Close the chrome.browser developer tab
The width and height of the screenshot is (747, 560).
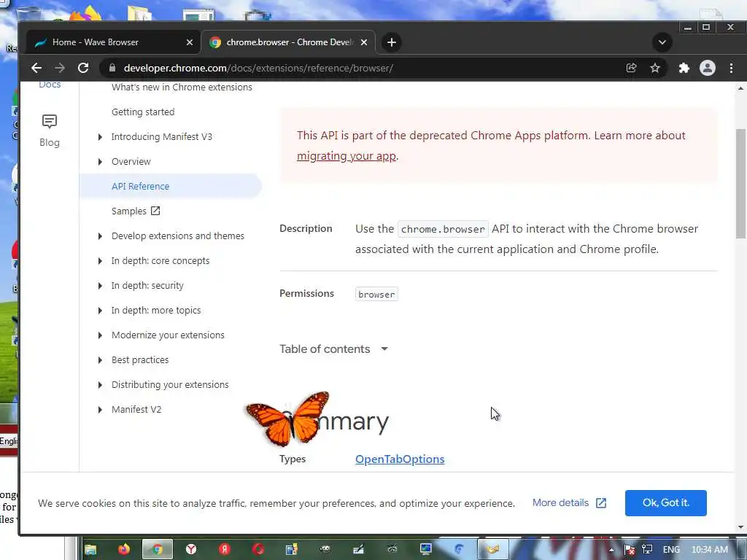tap(364, 42)
